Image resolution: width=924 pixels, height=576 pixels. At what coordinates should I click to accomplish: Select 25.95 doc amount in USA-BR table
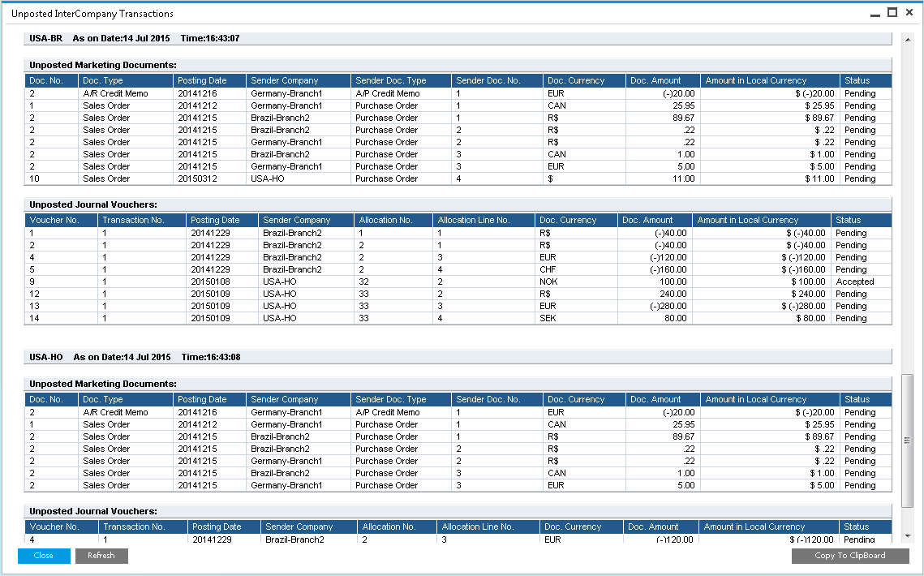tap(663, 105)
